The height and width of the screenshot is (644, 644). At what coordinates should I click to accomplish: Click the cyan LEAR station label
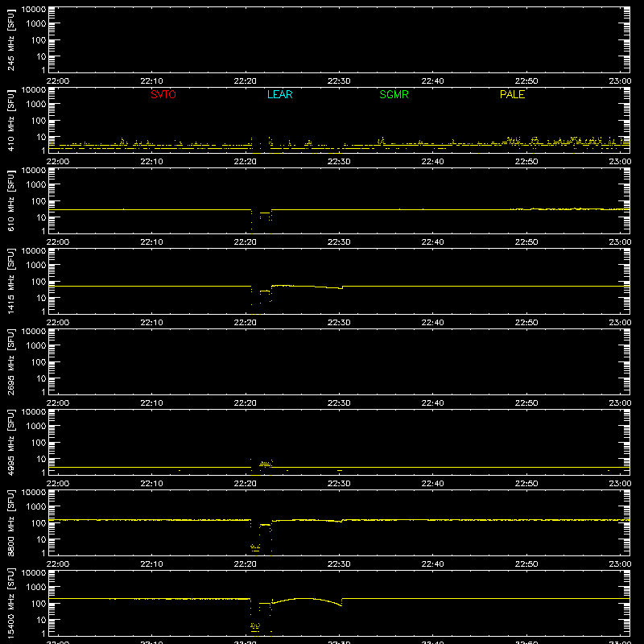pyautogui.click(x=279, y=94)
